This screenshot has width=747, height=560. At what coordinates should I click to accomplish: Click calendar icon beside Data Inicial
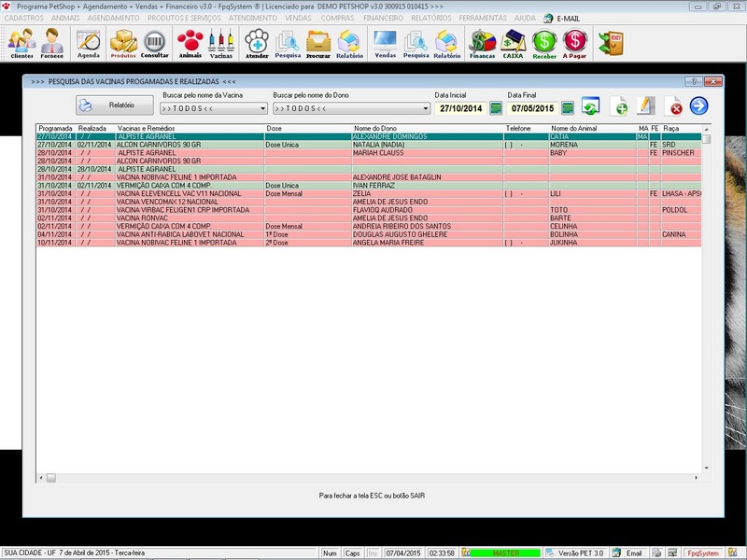pos(496,108)
